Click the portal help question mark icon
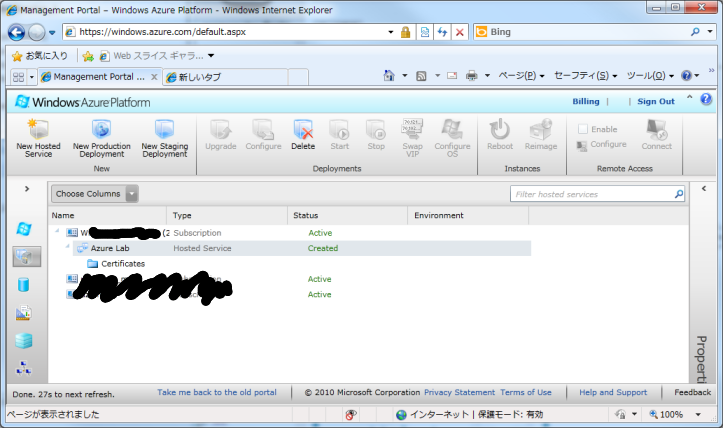 pyautogui.click(x=706, y=99)
